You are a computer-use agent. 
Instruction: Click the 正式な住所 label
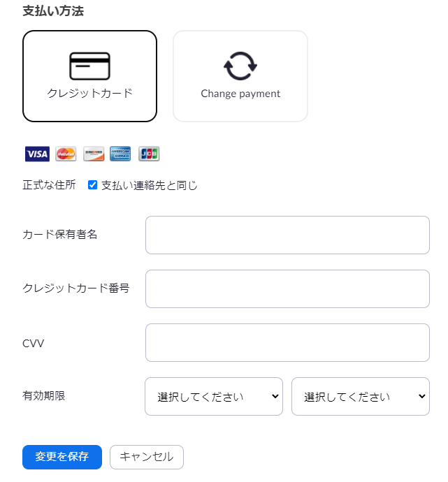49,186
